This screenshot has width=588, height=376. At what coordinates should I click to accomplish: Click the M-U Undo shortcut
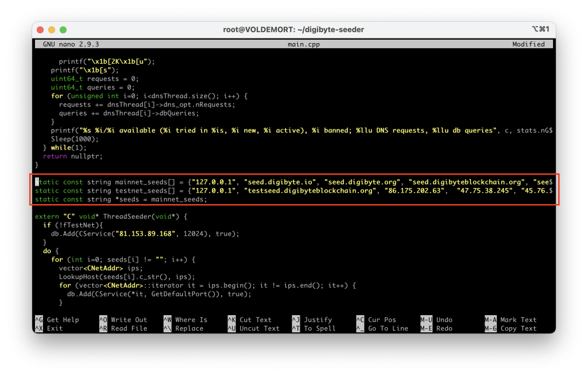pos(436,320)
